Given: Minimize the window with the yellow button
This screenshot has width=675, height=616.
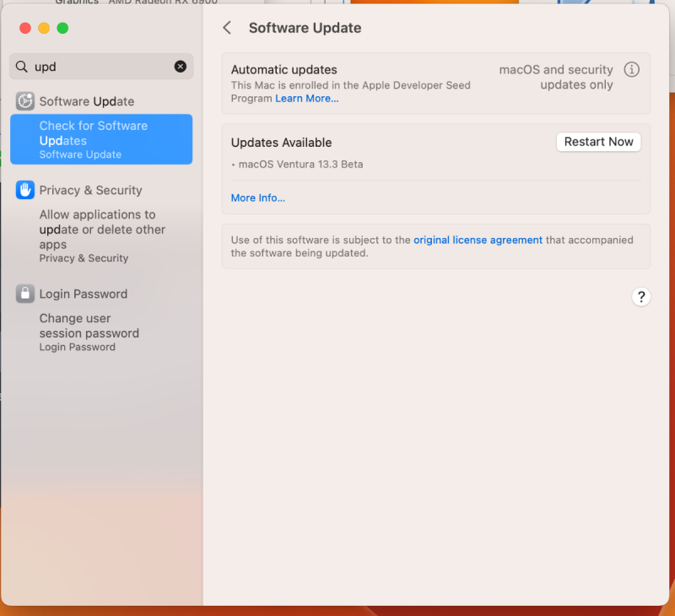Looking at the screenshot, I should (x=44, y=28).
